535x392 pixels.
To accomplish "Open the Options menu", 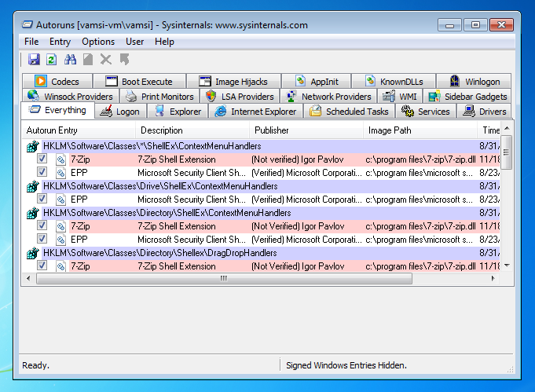I will point(98,42).
